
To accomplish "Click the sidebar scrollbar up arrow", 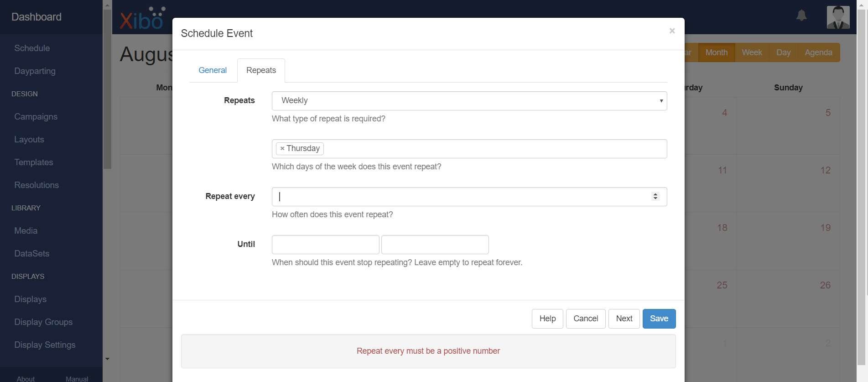I will click(x=107, y=5).
